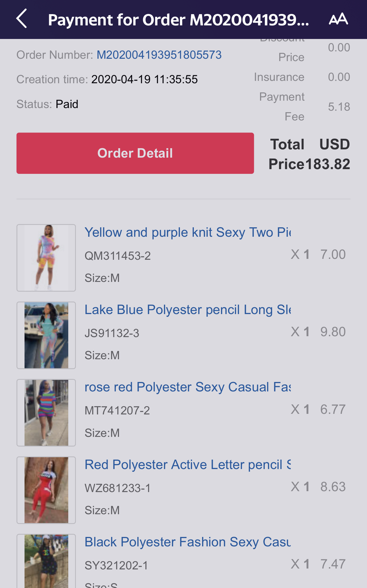Open Yellow and purple knit product link
The width and height of the screenshot is (367, 588).
[x=188, y=232]
